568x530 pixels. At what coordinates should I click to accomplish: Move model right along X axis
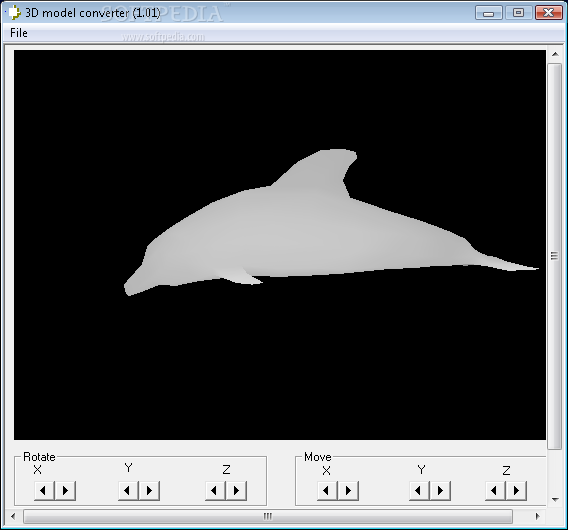click(348, 491)
